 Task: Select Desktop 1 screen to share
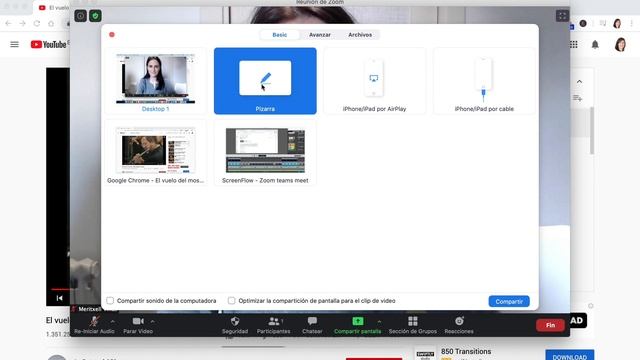pos(156,81)
